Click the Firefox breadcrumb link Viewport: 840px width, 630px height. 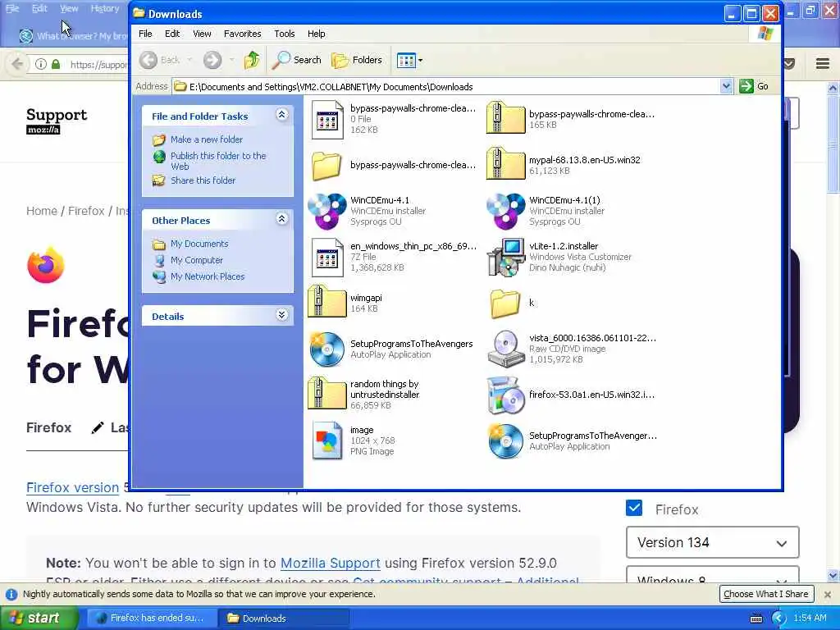tap(86, 211)
